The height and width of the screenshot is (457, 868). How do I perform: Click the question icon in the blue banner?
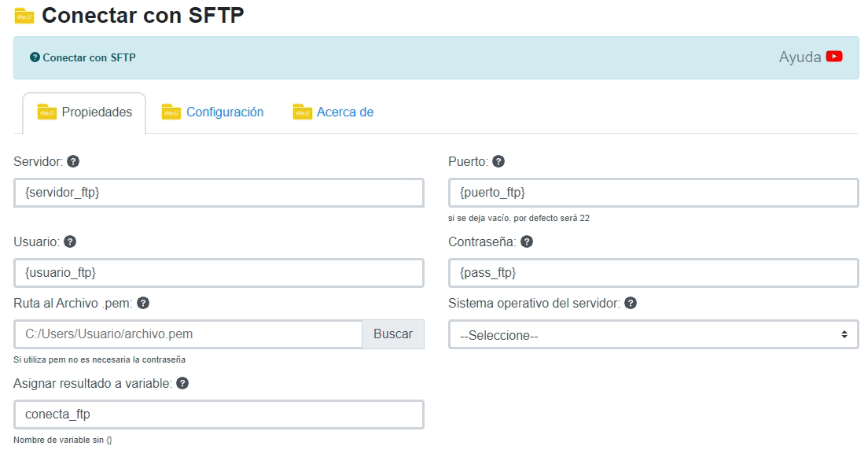35,57
